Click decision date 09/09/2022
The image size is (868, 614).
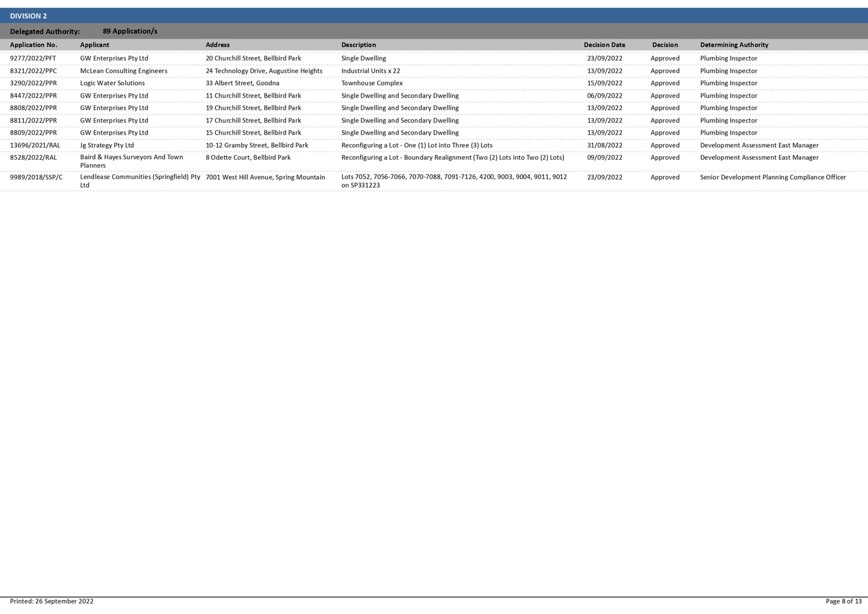tap(605, 158)
